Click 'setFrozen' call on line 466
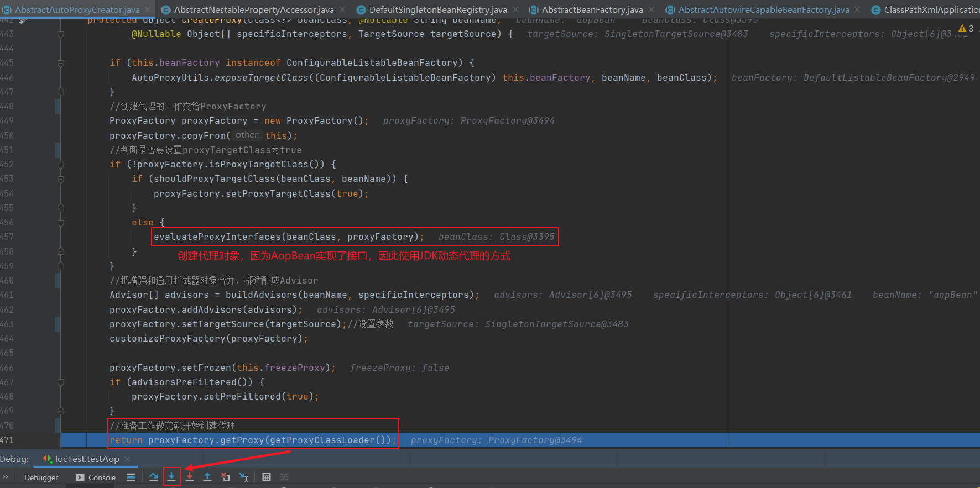 (x=206, y=368)
